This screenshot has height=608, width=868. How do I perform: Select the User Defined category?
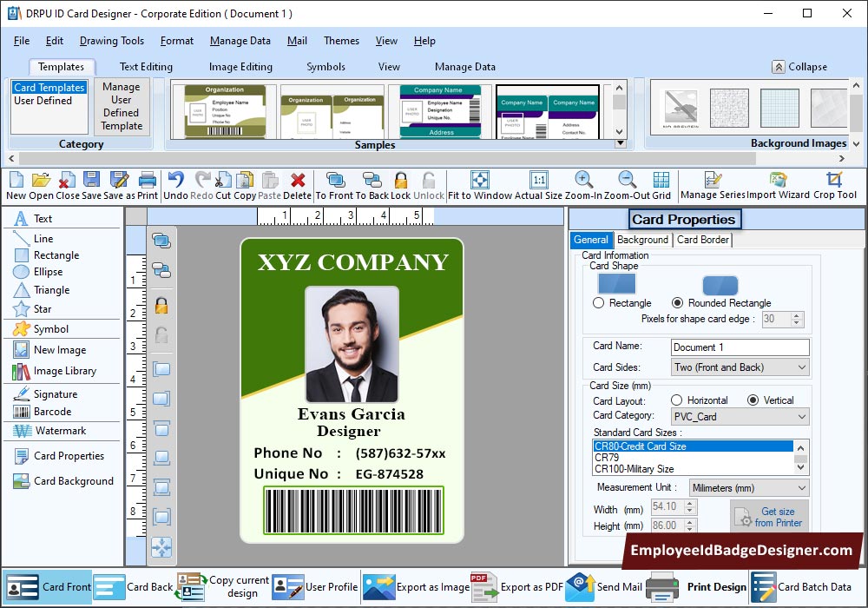click(43, 101)
